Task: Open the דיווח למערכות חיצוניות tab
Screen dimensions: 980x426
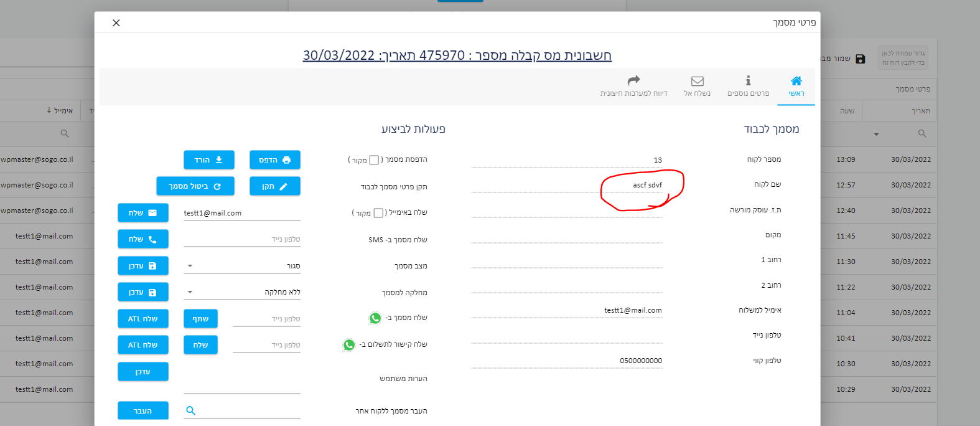Action: click(633, 87)
